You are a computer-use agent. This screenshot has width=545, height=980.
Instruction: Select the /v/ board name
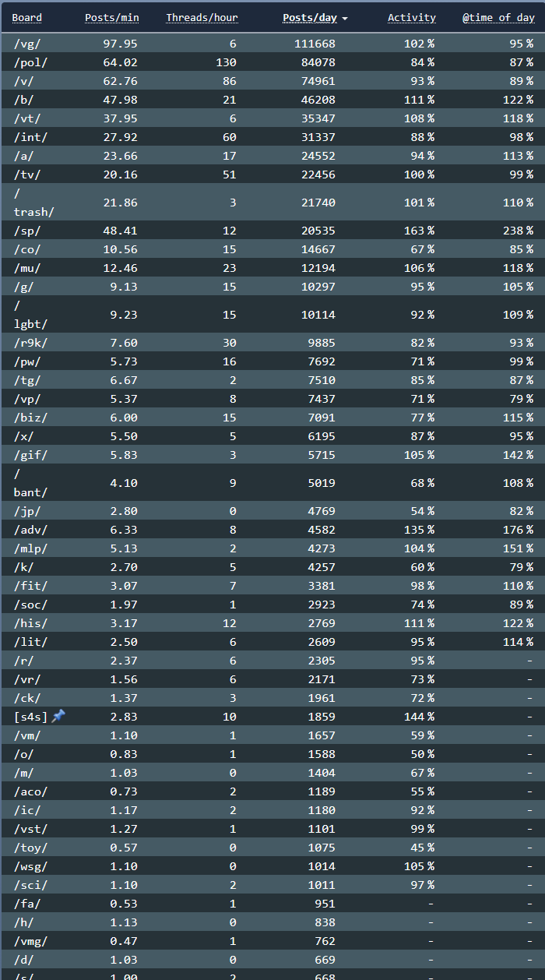(x=24, y=81)
